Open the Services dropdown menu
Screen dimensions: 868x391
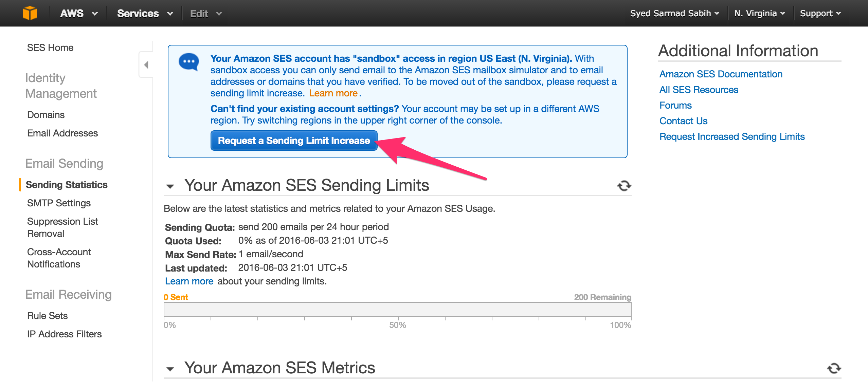[145, 14]
